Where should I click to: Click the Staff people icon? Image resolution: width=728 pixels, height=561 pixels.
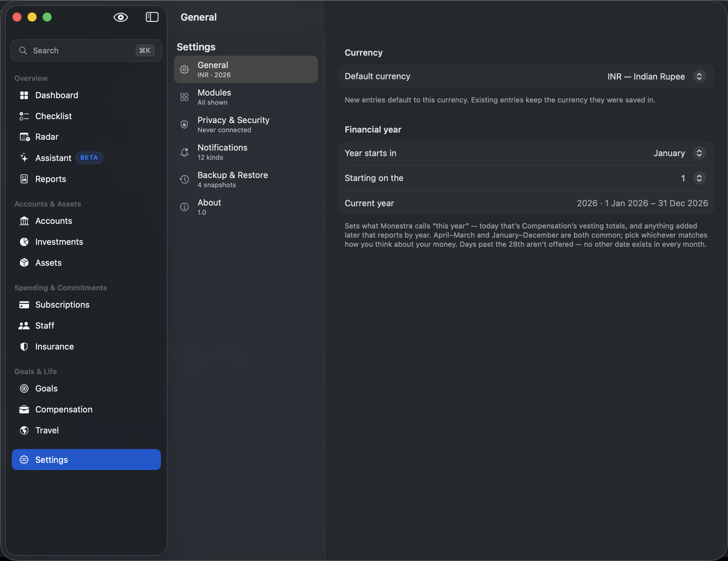click(x=24, y=326)
